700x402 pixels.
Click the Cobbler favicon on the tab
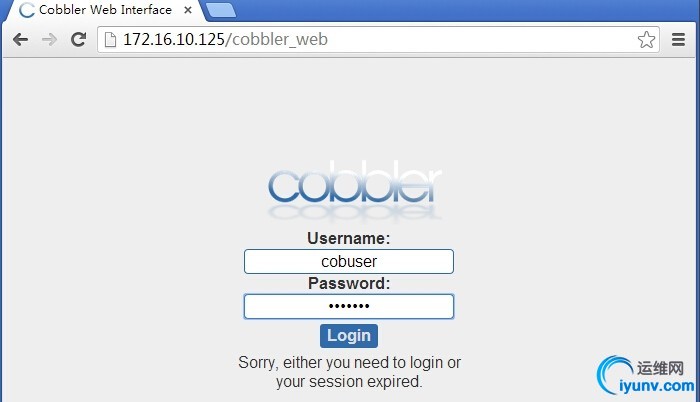click(x=27, y=10)
